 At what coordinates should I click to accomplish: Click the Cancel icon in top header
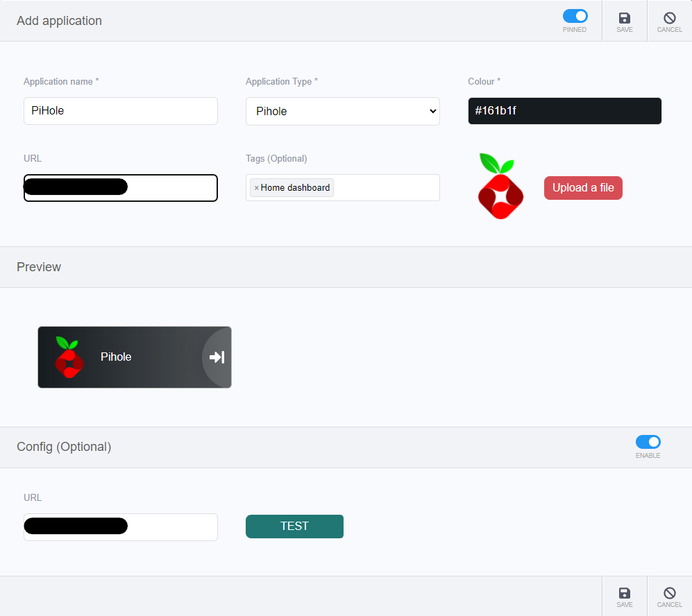[x=669, y=19]
